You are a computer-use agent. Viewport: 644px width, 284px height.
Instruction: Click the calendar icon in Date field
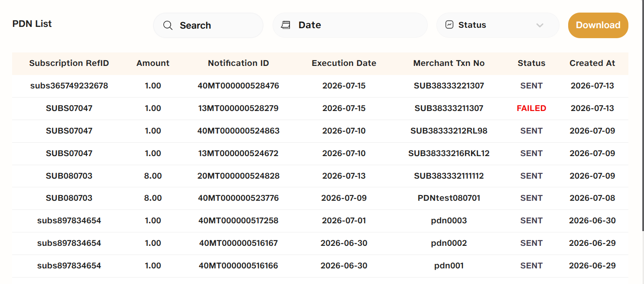click(286, 25)
